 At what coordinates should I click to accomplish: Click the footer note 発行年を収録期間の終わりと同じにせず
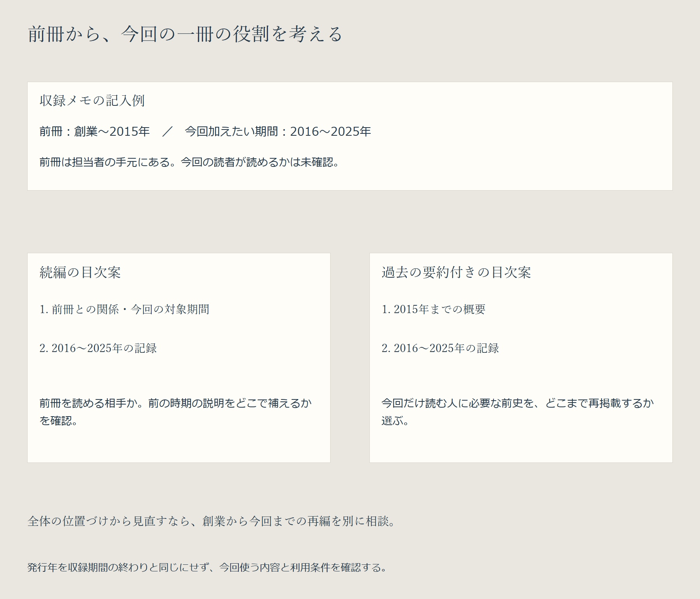pos(207,567)
